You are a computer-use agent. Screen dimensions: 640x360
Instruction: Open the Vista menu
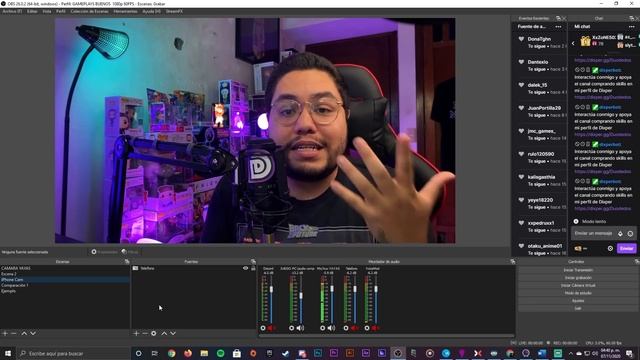(x=47, y=11)
